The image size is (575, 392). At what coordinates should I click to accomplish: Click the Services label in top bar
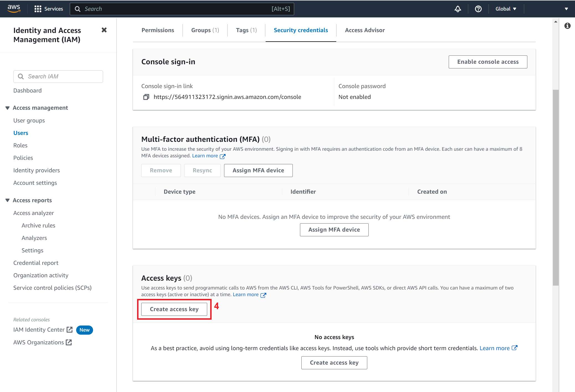(53, 9)
